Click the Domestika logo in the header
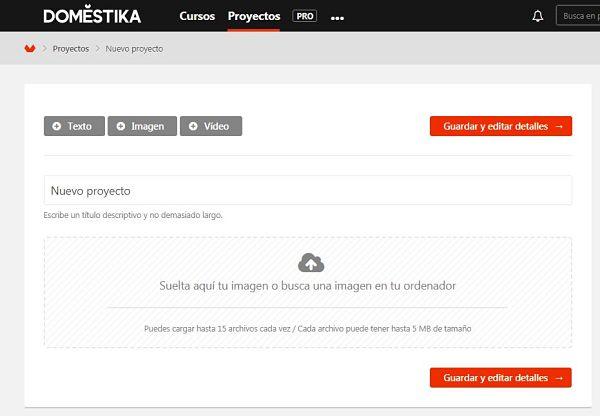This screenshot has width=600, height=416. click(92, 15)
